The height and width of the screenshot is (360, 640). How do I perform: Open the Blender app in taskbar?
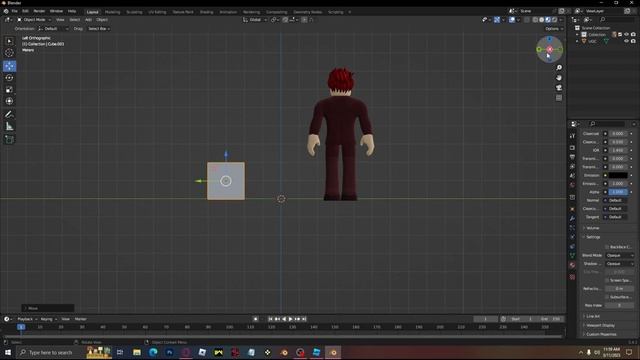(x=333, y=352)
